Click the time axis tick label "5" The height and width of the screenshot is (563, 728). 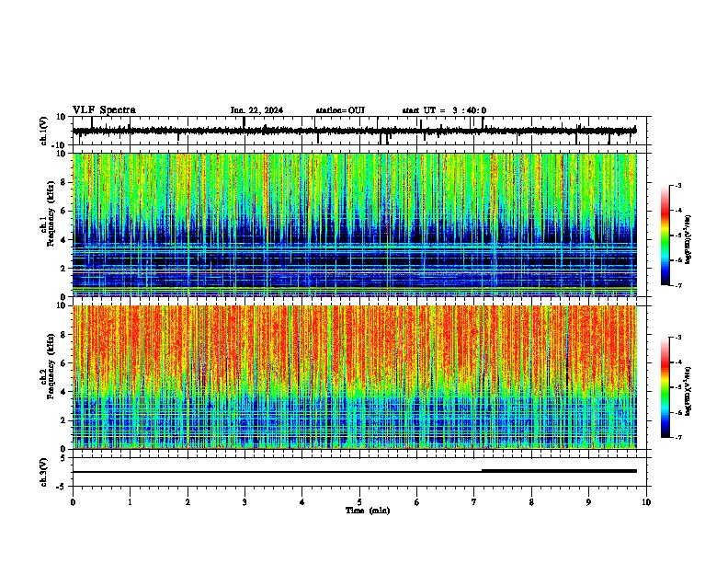tap(359, 502)
